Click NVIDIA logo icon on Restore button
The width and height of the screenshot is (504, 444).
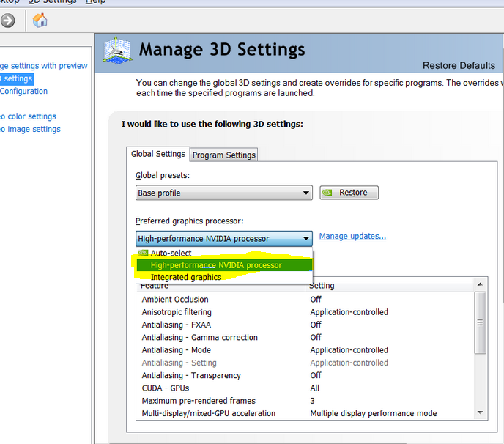click(327, 193)
